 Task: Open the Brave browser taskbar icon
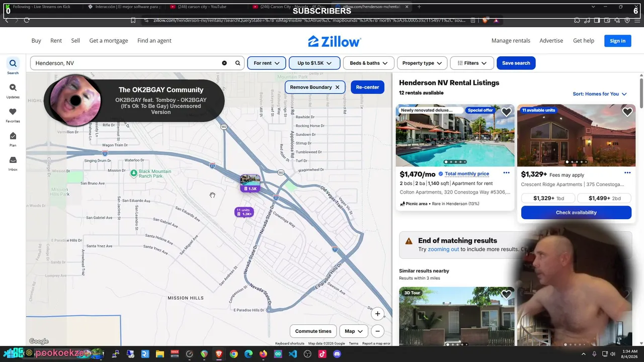[219, 354]
